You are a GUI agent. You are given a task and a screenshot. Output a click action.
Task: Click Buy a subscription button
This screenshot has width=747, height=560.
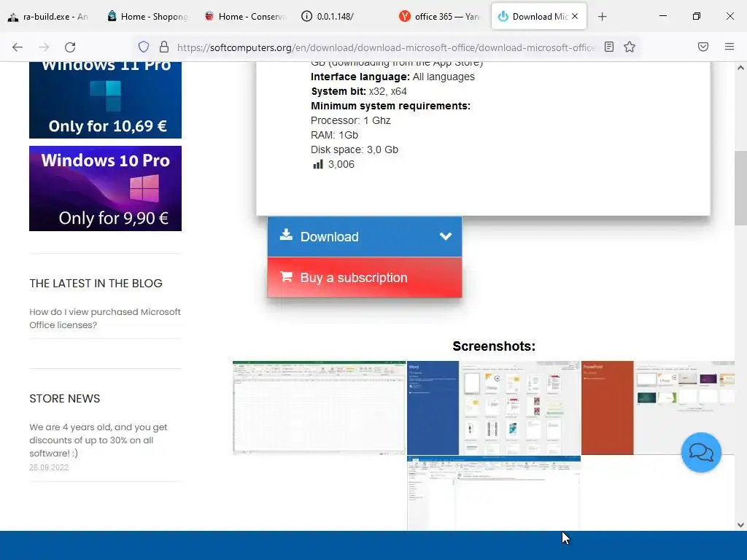pos(365,278)
